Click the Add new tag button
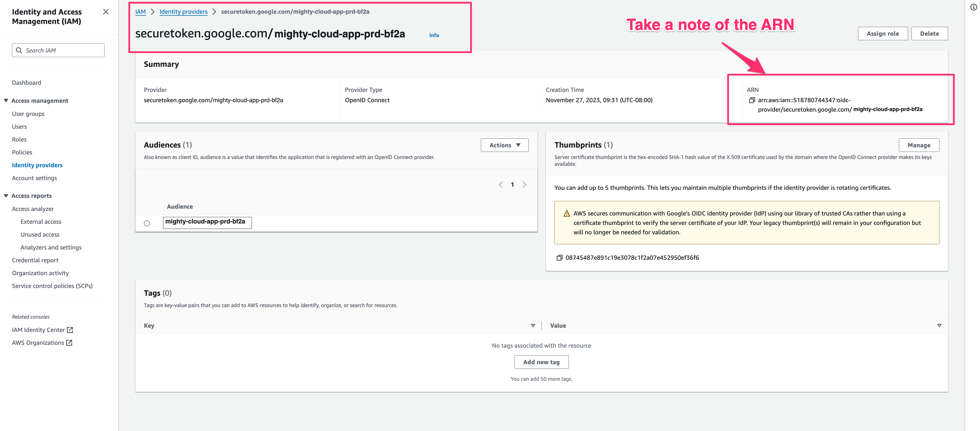The image size is (980, 431). (541, 362)
